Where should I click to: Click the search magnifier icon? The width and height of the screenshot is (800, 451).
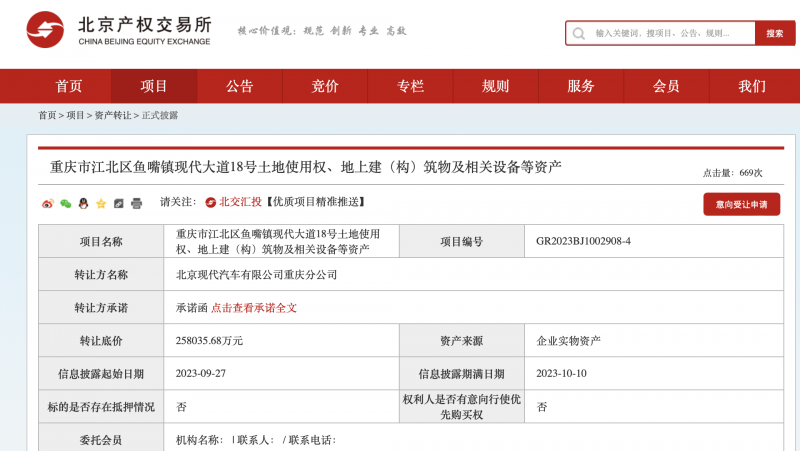579,34
